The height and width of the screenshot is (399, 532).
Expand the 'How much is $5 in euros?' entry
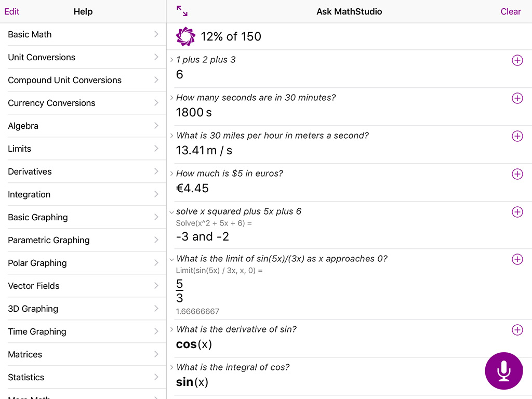click(x=171, y=174)
